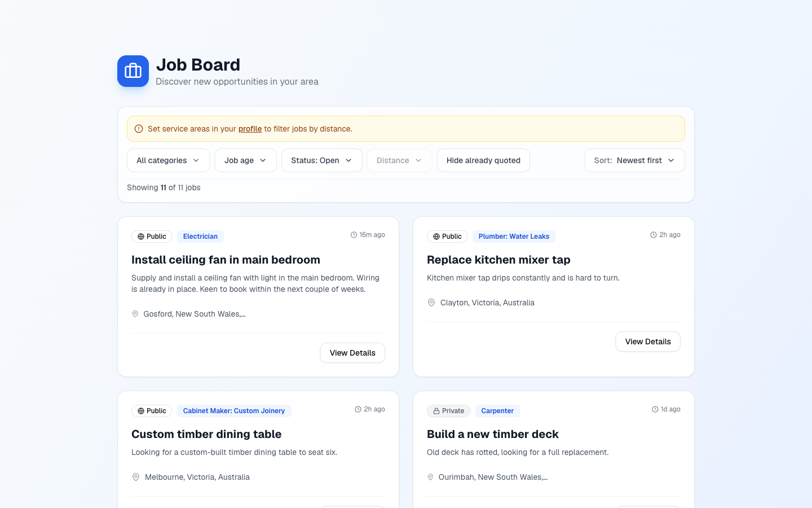
Task: Toggle Hide already quoted filter
Action: tap(483, 160)
